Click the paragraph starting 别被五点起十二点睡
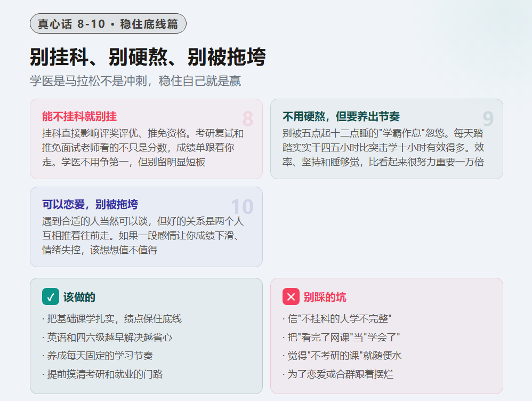The image size is (532, 401). pyautogui.click(x=383, y=147)
